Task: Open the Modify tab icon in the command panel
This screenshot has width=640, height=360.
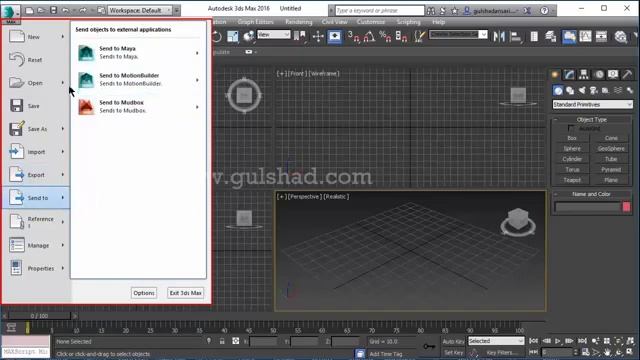Action: pyautogui.click(x=569, y=74)
